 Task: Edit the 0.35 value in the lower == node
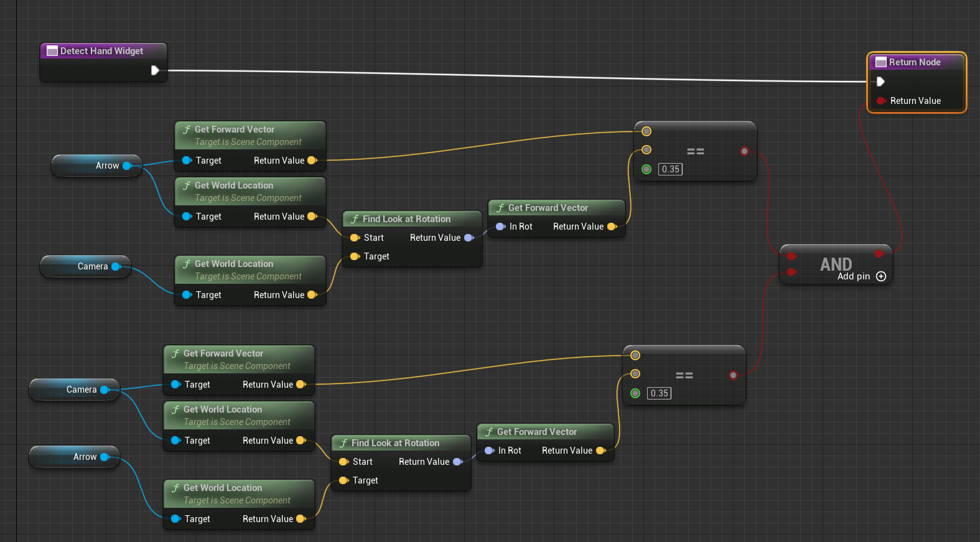coord(659,393)
